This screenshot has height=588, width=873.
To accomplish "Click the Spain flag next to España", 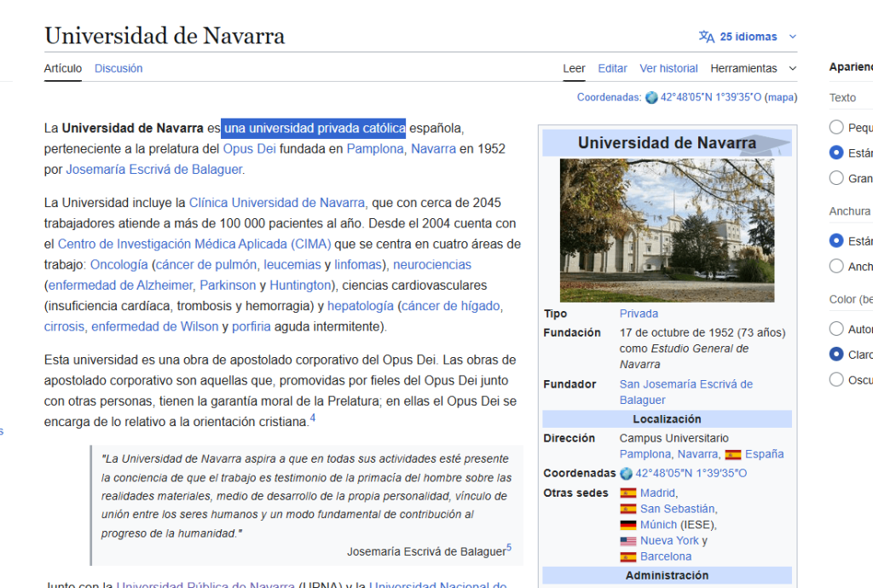I will click(732, 454).
